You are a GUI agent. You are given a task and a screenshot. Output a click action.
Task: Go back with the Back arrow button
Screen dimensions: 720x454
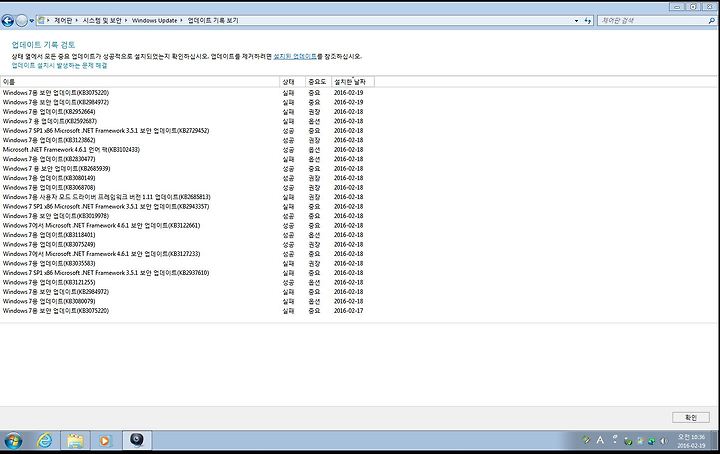7,20
